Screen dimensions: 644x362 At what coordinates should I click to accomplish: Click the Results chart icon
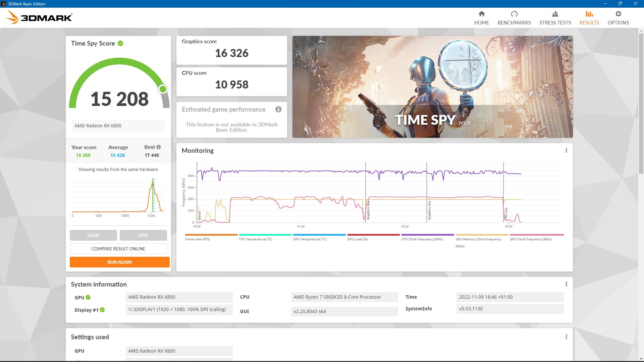(x=589, y=14)
